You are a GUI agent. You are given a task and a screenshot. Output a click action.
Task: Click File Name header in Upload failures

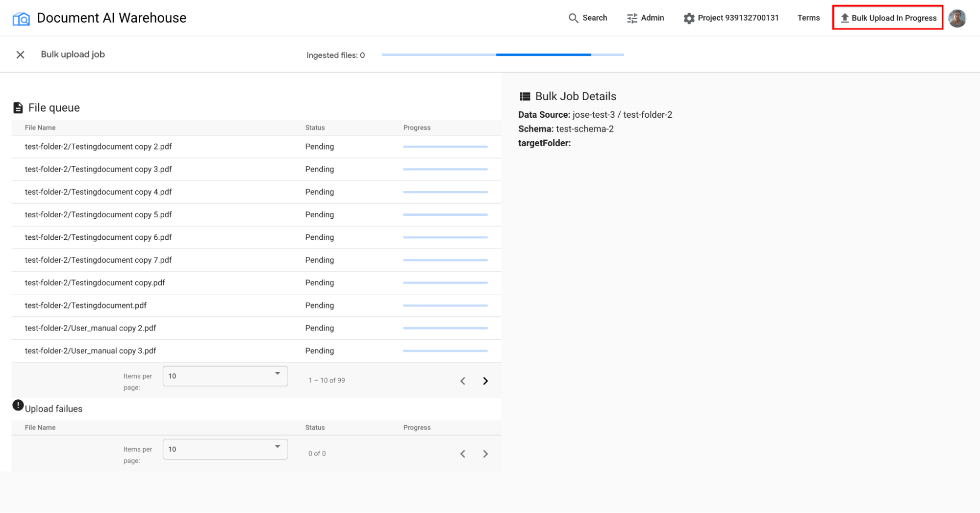pos(40,428)
